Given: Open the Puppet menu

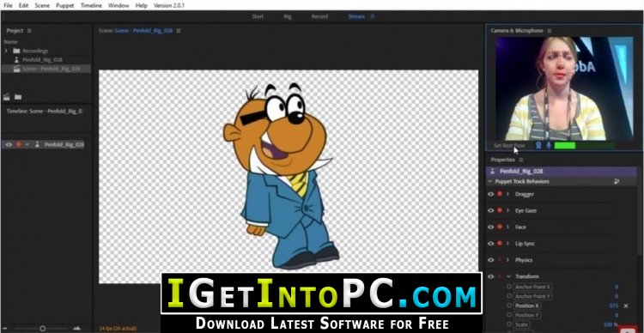Looking at the screenshot, I should [65, 6].
